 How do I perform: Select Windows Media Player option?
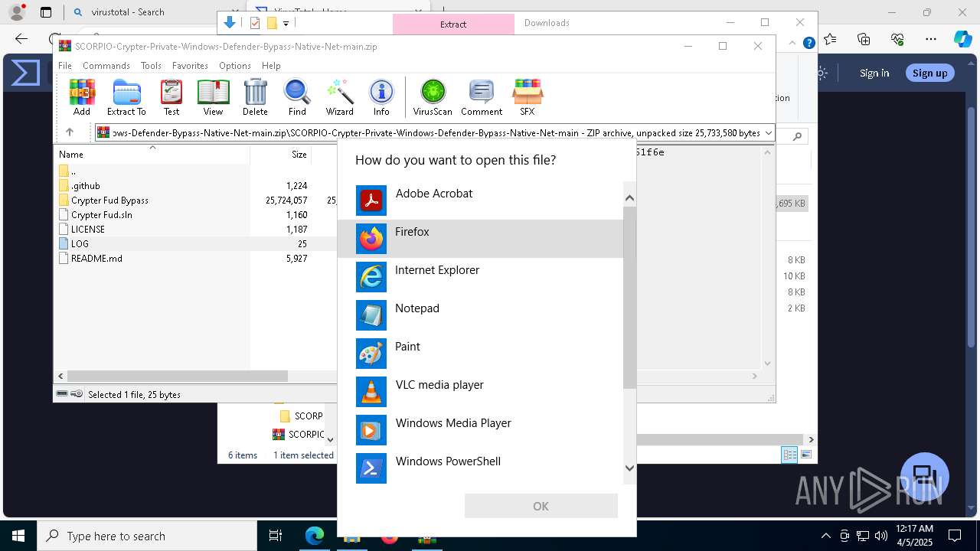[x=481, y=430]
